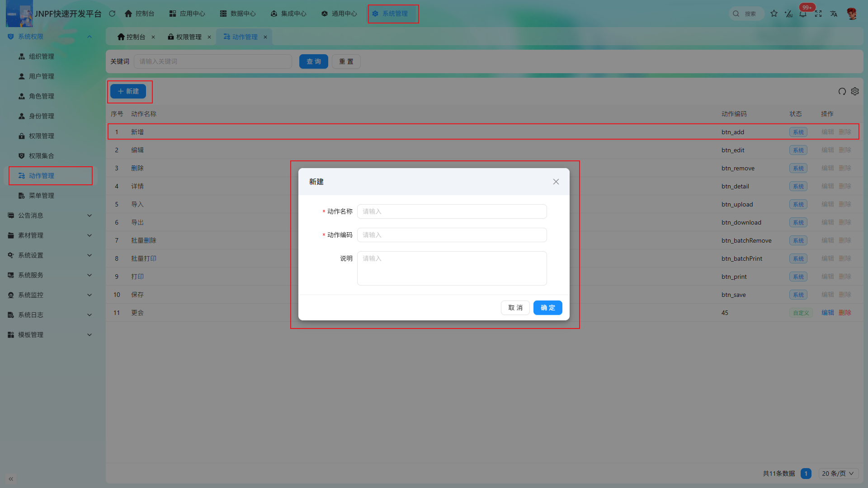The height and width of the screenshot is (488, 868).
Task: Close the 动作管理 tab
Action: point(265,37)
